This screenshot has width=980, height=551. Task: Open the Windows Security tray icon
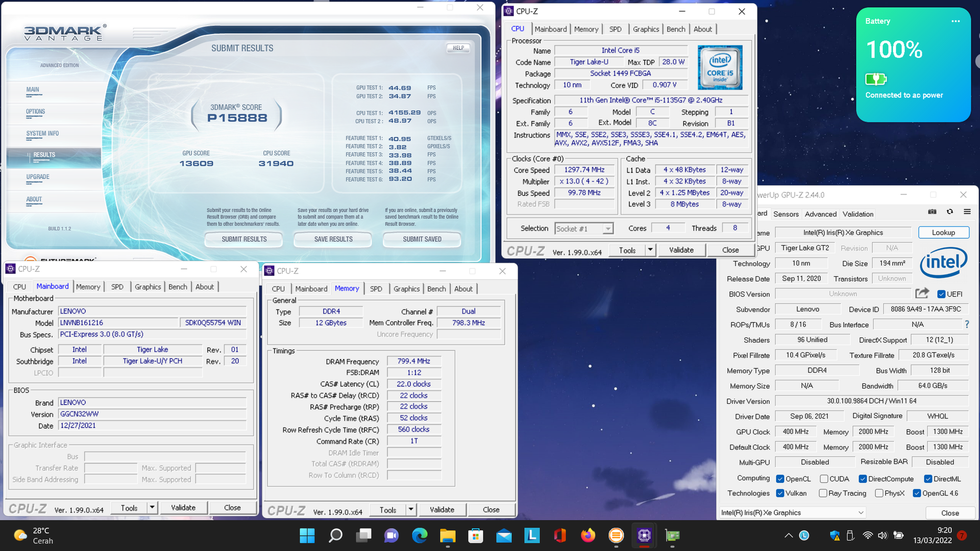coord(835,535)
